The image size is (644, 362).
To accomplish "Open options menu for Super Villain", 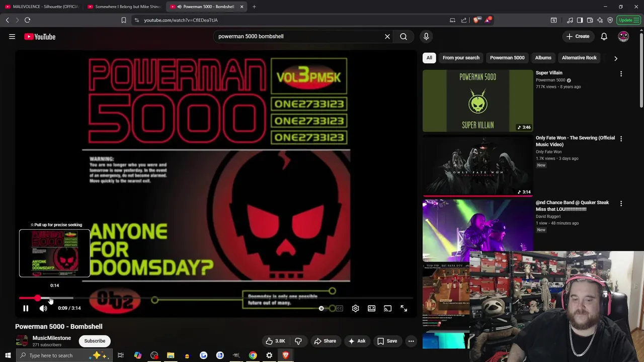I will [621, 74].
